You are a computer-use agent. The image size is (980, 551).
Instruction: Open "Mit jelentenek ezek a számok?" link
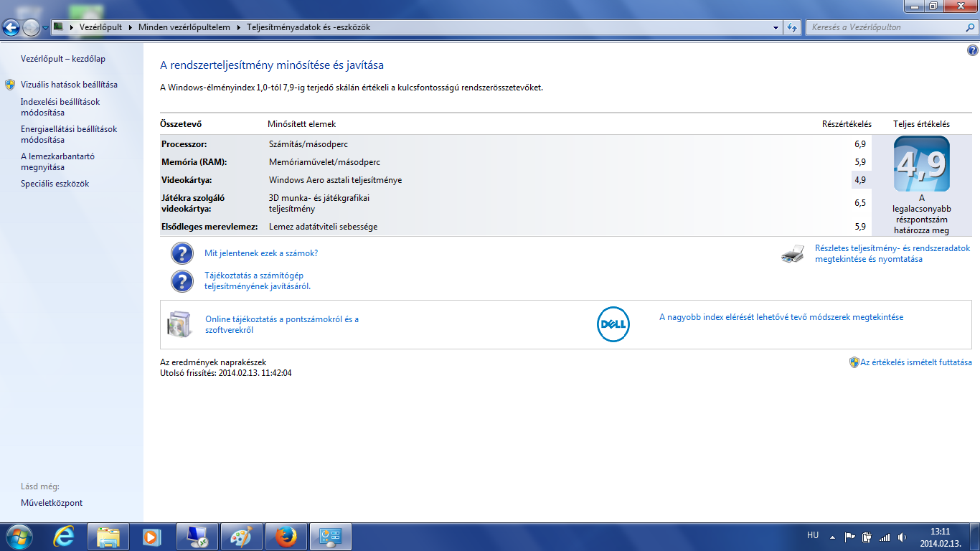tap(261, 253)
